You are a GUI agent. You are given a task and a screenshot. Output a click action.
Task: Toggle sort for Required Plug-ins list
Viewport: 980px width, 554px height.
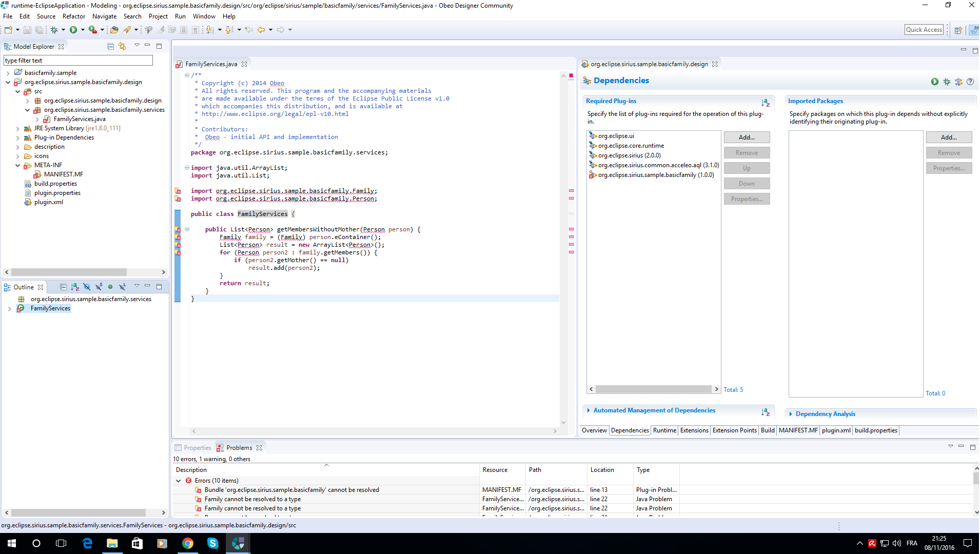tap(765, 102)
